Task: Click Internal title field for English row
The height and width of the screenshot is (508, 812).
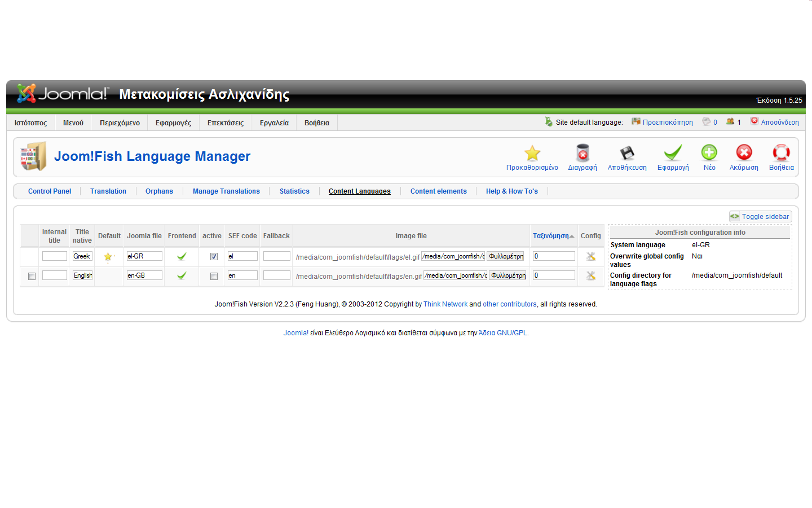Action: click(55, 275)
